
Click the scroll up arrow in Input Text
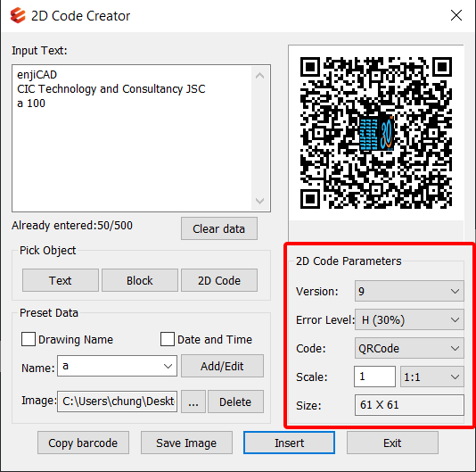point(259,75)
